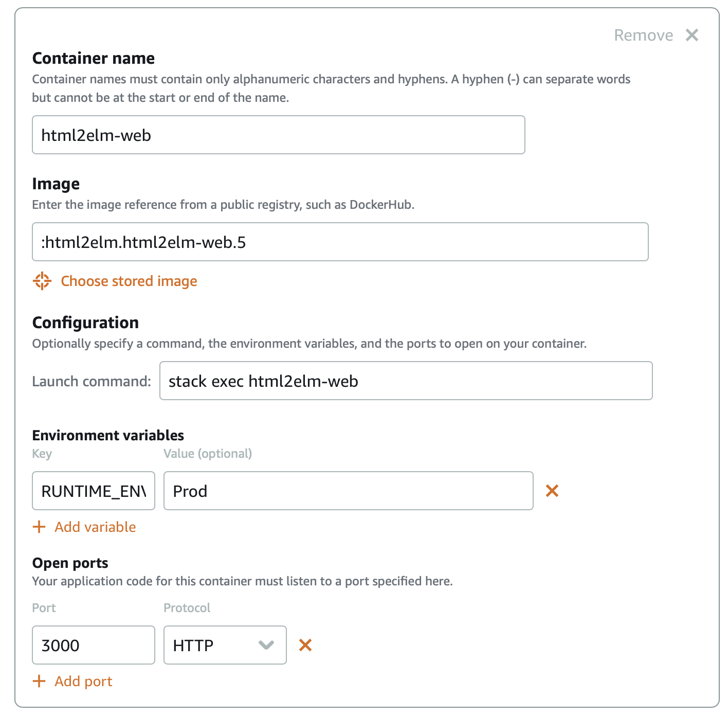Screen dimensions: 728x716
Task: Click the Launch command label
Action: click(x=92, y=381)
